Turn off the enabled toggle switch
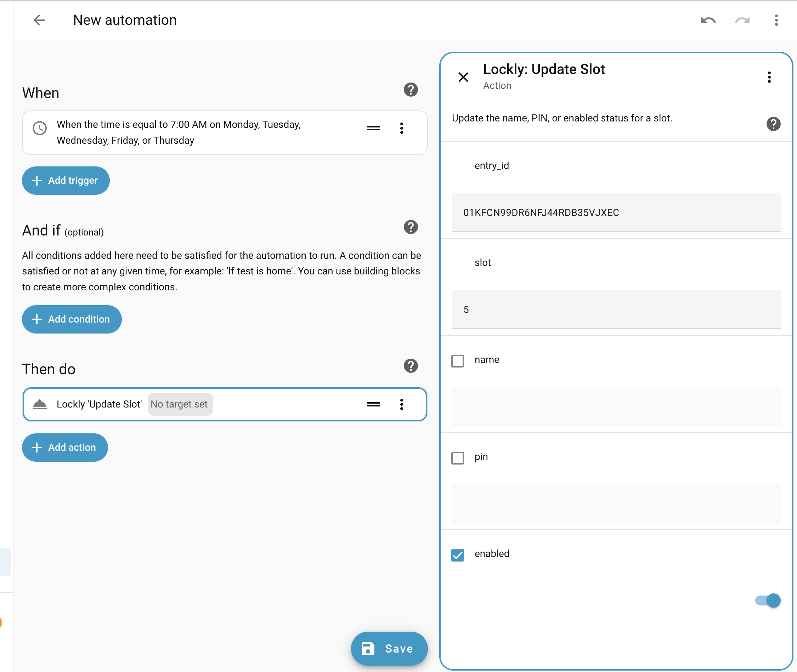797x672 pixels. [768, 601]
